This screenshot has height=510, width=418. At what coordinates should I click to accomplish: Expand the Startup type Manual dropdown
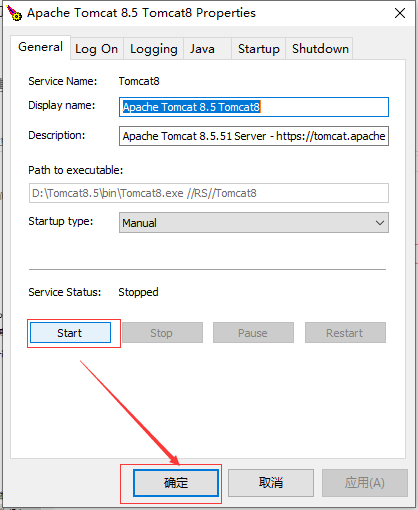254,223
